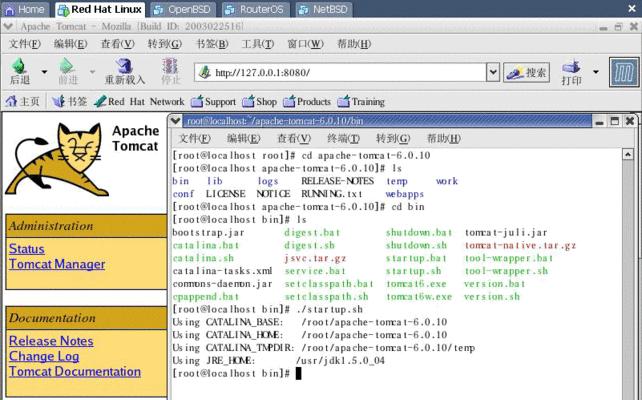Open the 书签 bookmarks folder

click(70, 101)
